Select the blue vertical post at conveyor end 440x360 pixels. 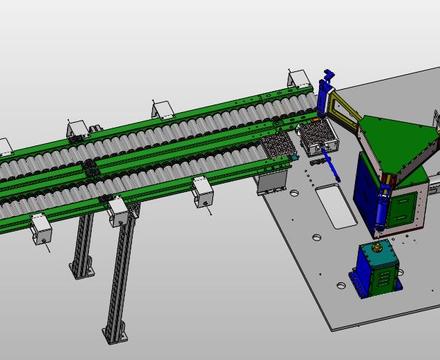click(325, 94)
